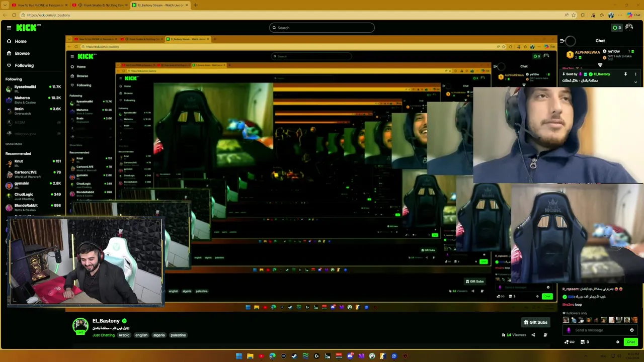Open channel points infinity icon
644x362 pixels.
(x=570, y=342)
